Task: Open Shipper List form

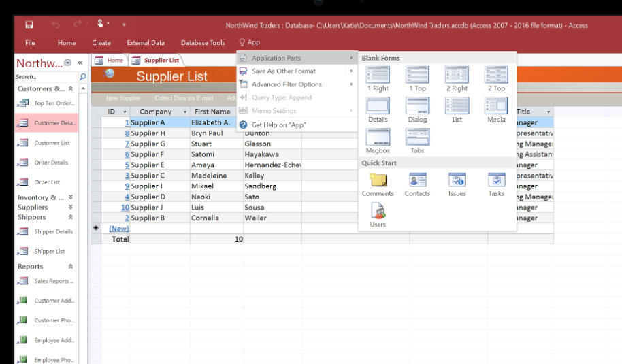Action: click(x=46, y=251)
